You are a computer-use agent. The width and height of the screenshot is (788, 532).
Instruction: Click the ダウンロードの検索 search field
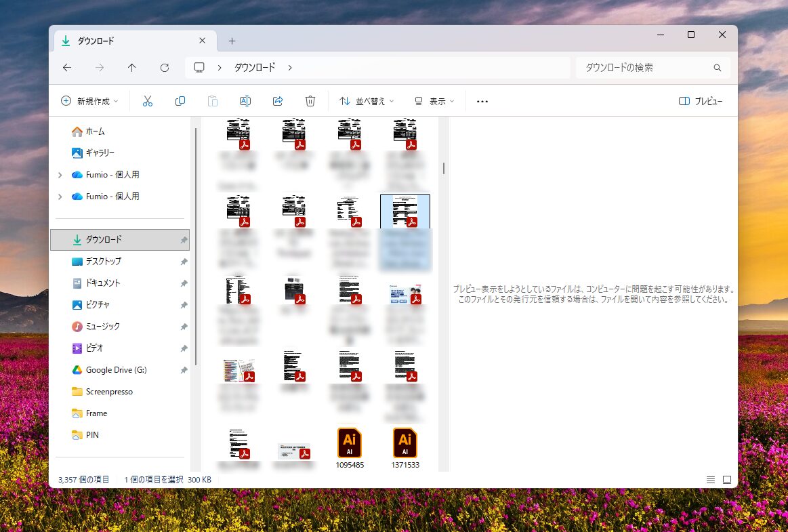(644, 68)
